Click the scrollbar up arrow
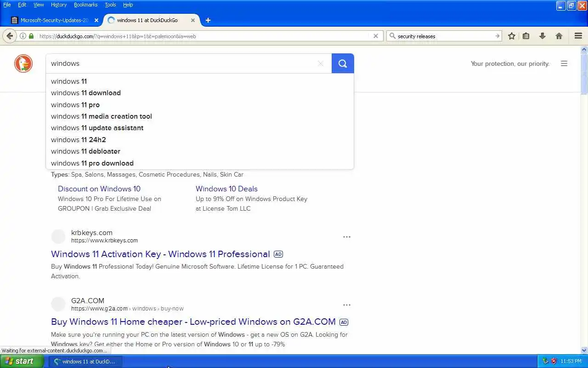The image size is (588, 368). (x=584, y=49)
